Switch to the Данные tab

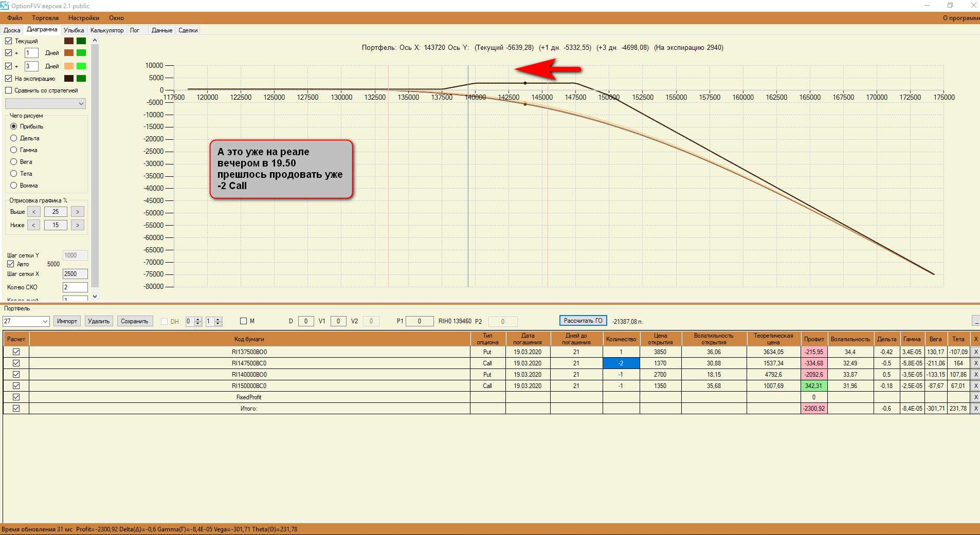click(162, 30)
